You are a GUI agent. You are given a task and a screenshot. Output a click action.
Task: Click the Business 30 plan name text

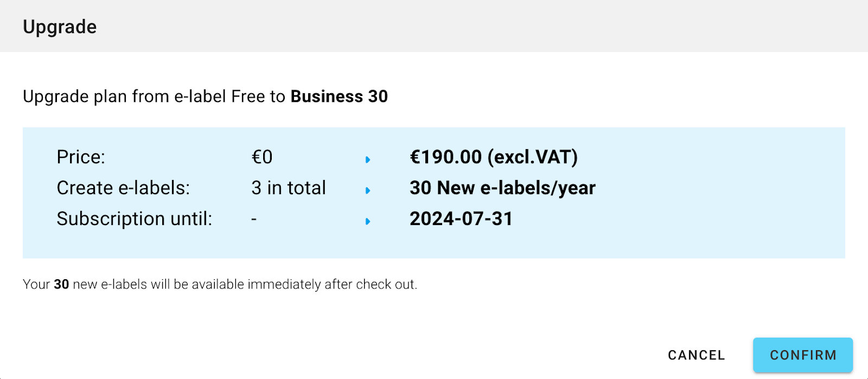click(339, 97)
